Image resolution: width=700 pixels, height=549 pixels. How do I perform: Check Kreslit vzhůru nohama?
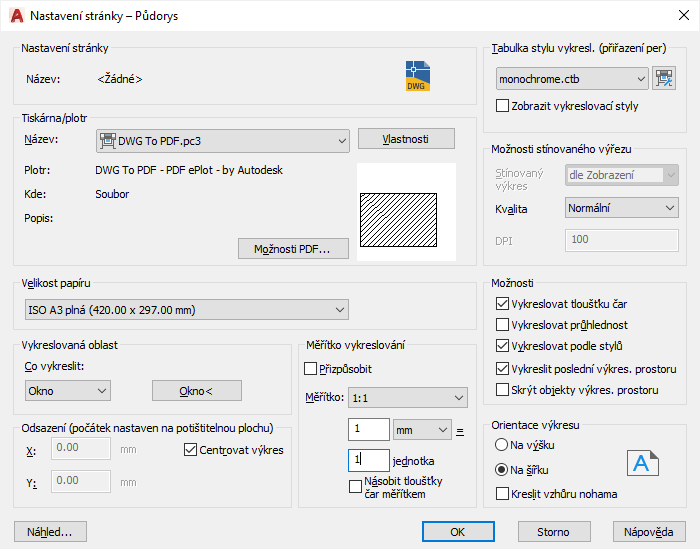click(502, 494)
